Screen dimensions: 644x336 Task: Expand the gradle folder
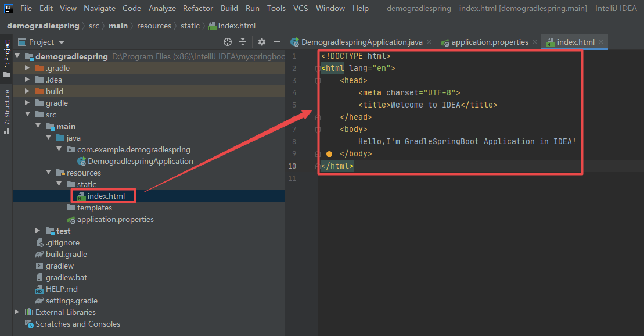click(27, 103)
